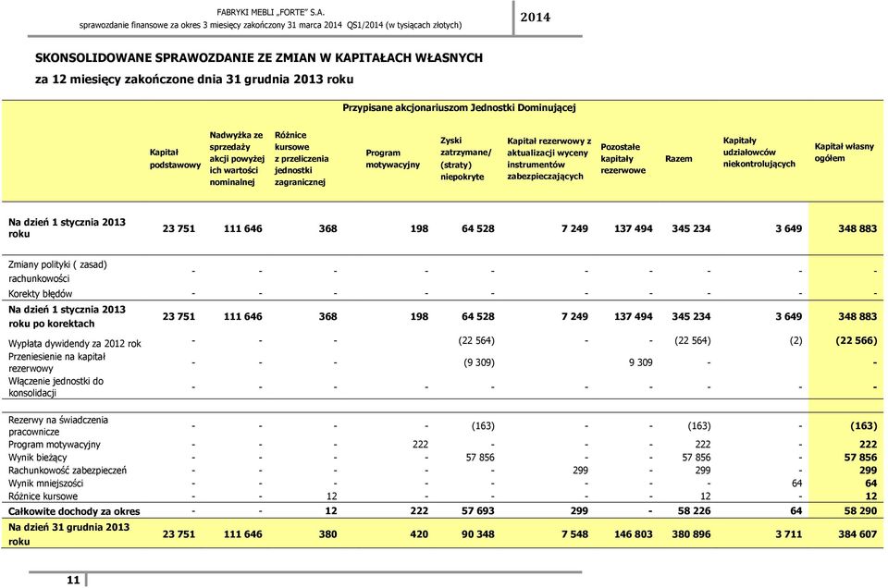Click the column header 'Kapitał podstawowy'
The width and height of the screenshot is (888, 588).
click(x=175, y=158)
